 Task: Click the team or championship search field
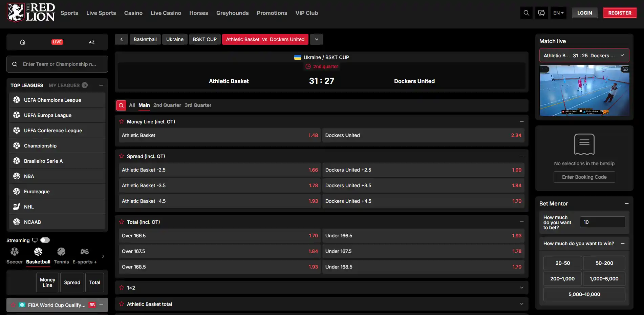(57, 64)
